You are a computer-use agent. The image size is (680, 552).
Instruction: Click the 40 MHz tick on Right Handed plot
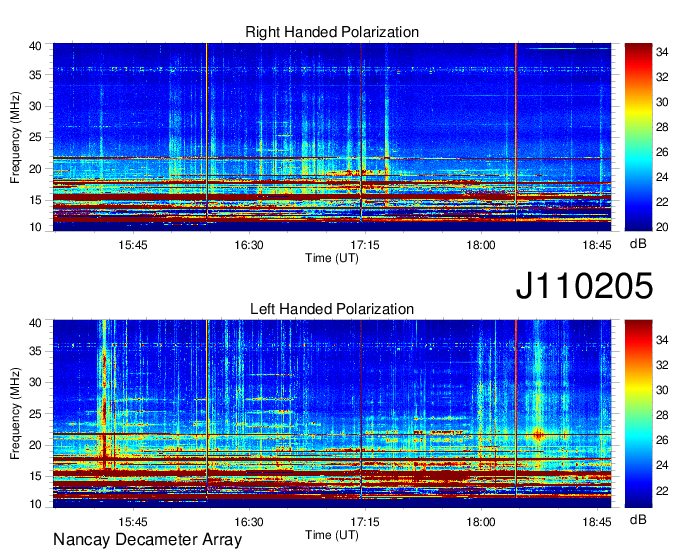(36, 46)
